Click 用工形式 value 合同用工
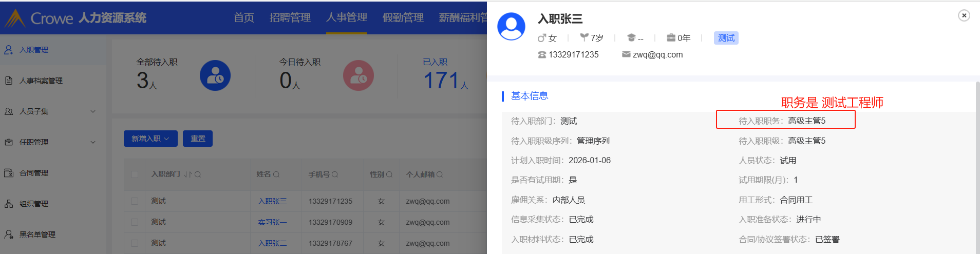The width and height of the screenshot is (980, 254). point(796,200)
